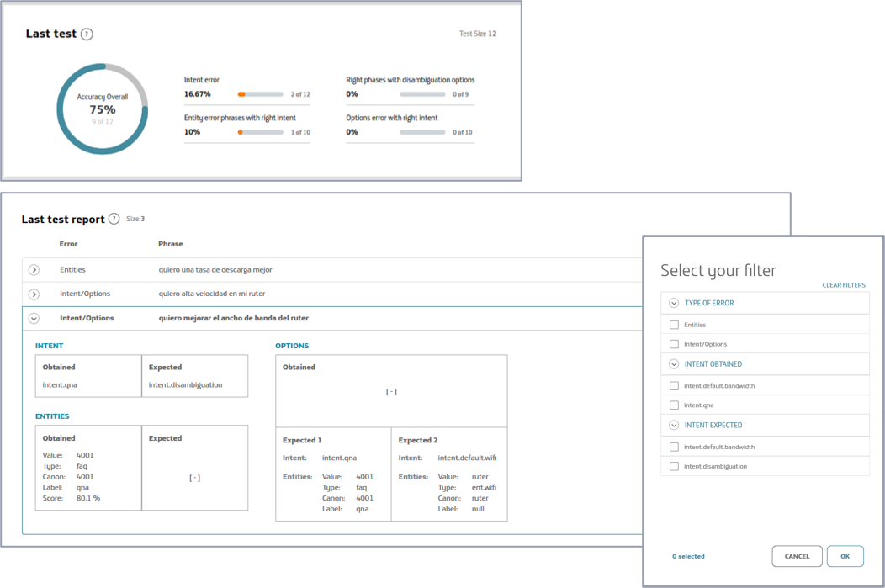This screenshot has height=588, width=885.
Task: Open the help icon beside Last test report
Action: point(114,219)
